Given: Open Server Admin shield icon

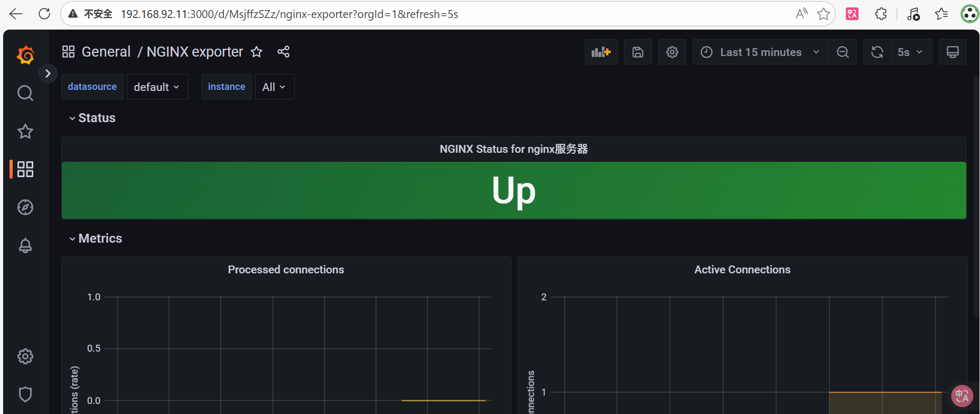Looking at the screenshot, I should [x=25, y=394].
